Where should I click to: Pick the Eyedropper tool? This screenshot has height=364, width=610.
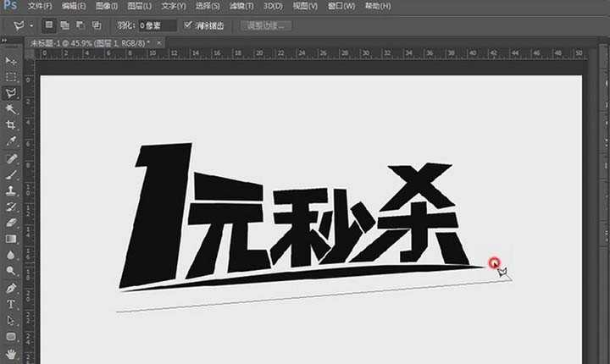tap(11, 141)
